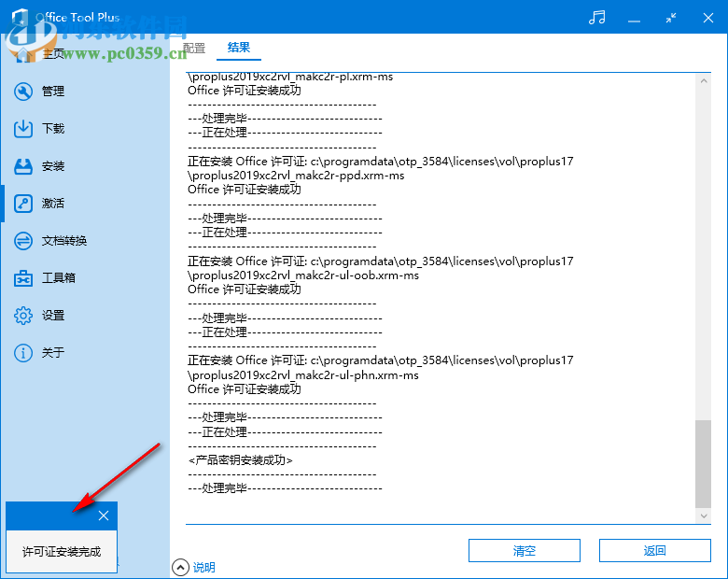Select 工具箱 label in the sidebar
Screen dimensions: 728x579
[59, 278]
